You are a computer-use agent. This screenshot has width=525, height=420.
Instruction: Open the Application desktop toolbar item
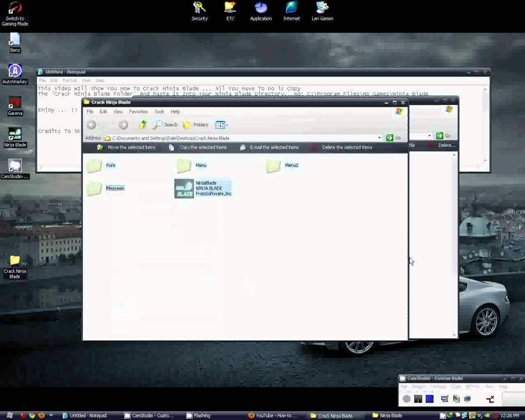(261, 12)
